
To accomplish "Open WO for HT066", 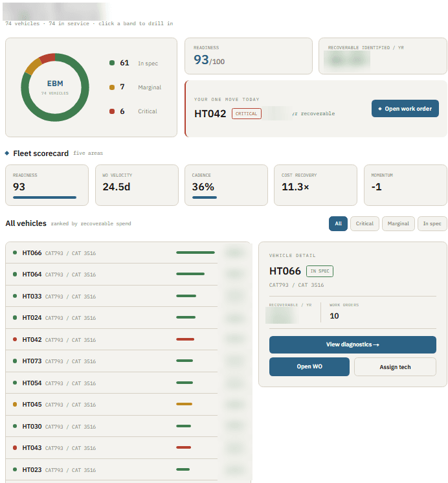I will tap(309, 366).
